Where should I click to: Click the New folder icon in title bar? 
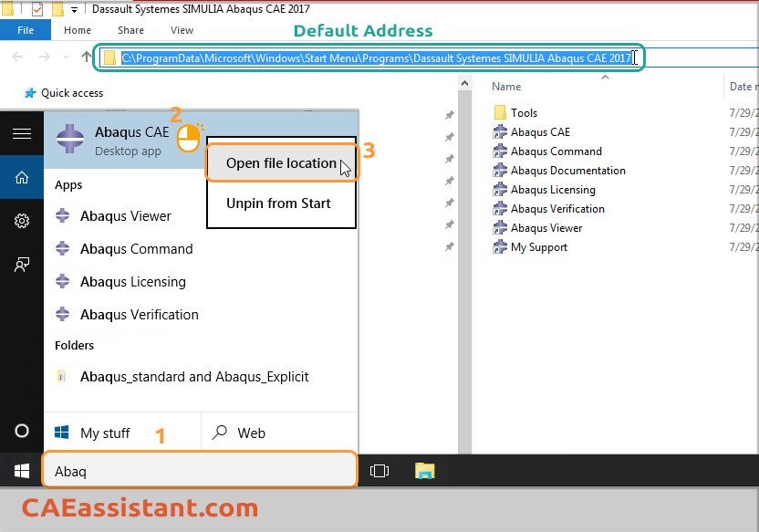tap(57, 9)
